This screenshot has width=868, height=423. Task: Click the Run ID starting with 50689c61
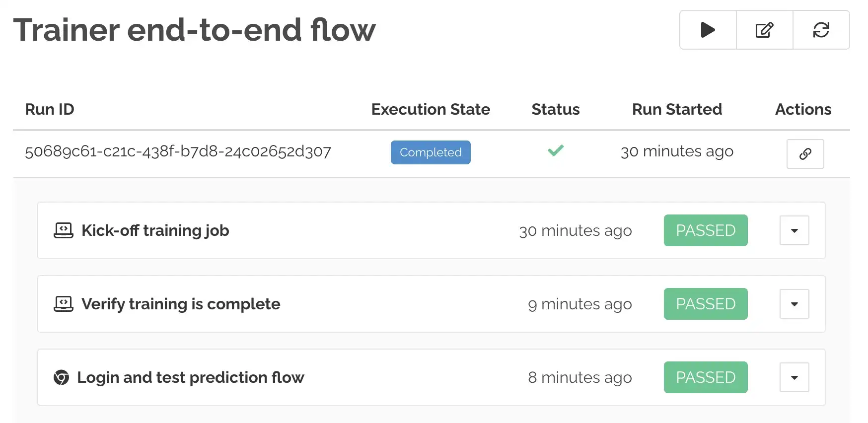(x=178, y=152)
